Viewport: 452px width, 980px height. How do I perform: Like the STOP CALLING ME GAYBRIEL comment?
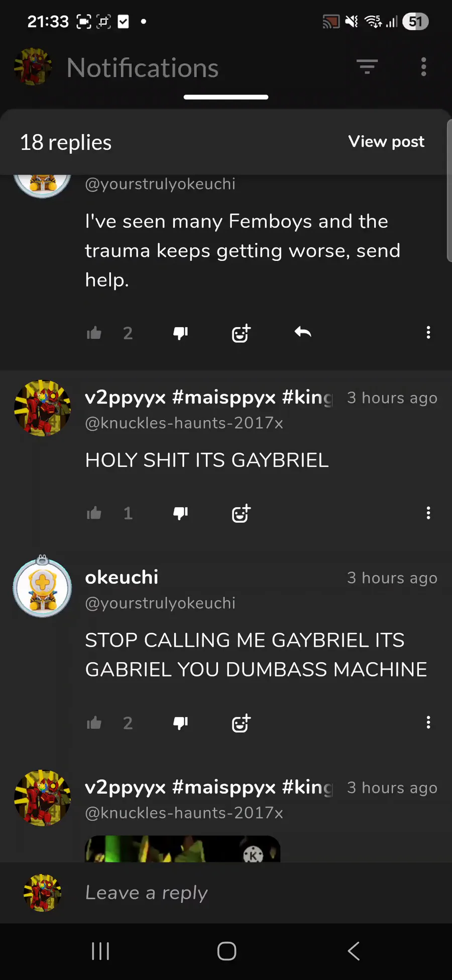pyautogui.click(x=94, y=723)
